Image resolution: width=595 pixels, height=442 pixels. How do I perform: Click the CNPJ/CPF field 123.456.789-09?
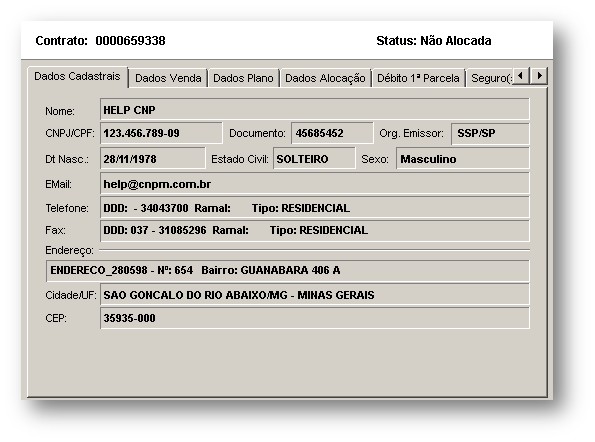click(161, 133)
